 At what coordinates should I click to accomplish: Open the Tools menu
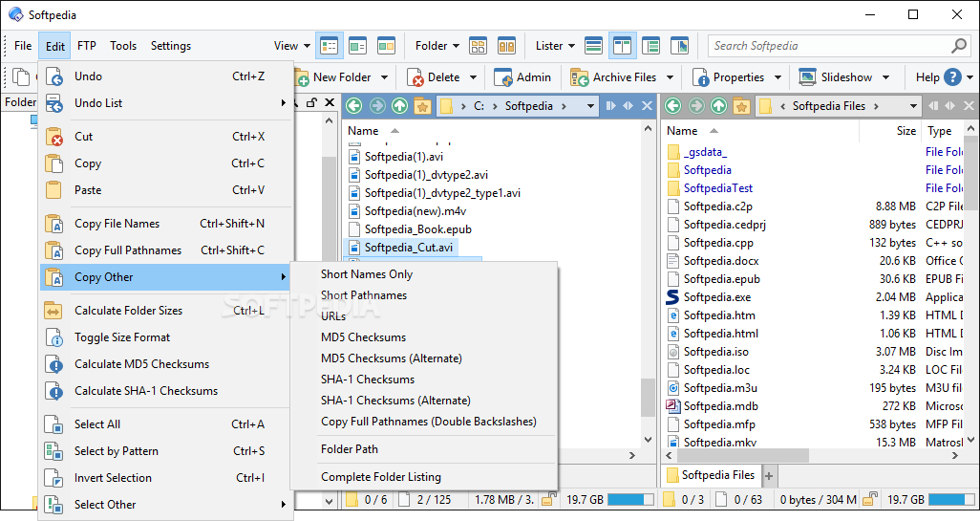123,46
